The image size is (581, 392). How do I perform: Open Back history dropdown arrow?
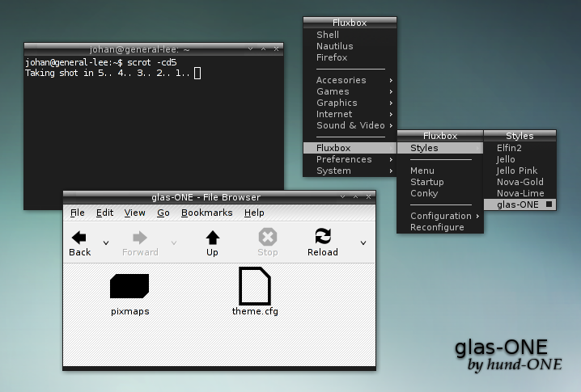click(106, 242)
